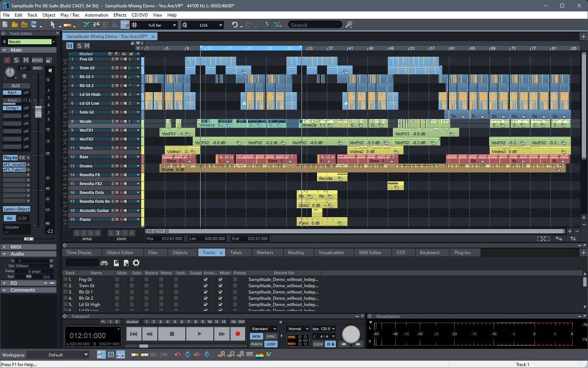Click the track header view icon left of global S
This screenshot has height=368, width=588.
click(70, 46)
